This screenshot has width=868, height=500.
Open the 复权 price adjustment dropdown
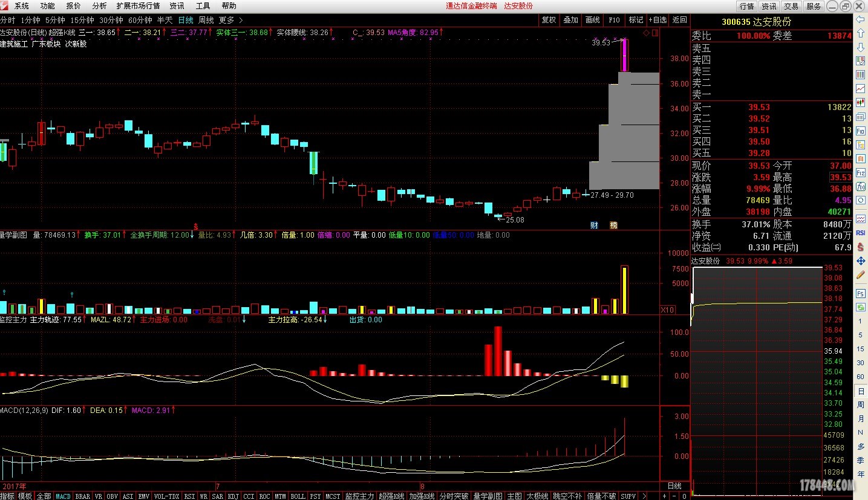[x=549, y=20]
